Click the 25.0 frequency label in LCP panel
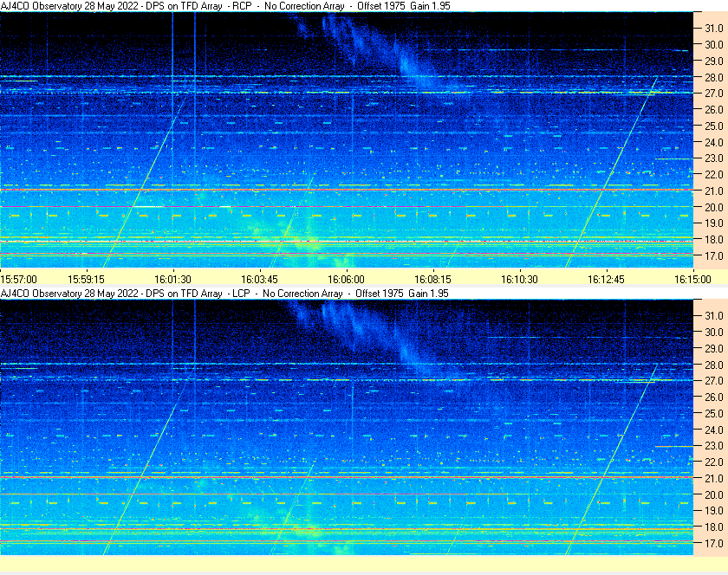Screen dimensions: 728x575 click(x=713, y=414)
